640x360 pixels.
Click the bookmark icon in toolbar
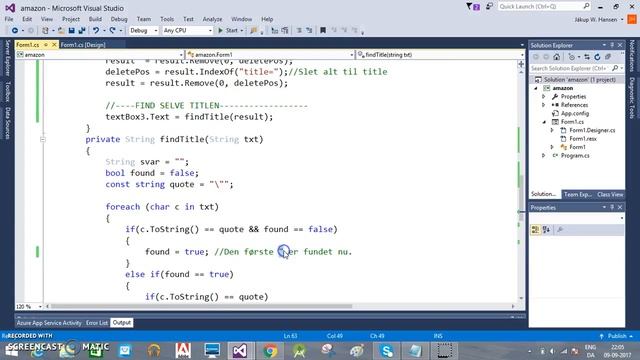pos(323,31)
